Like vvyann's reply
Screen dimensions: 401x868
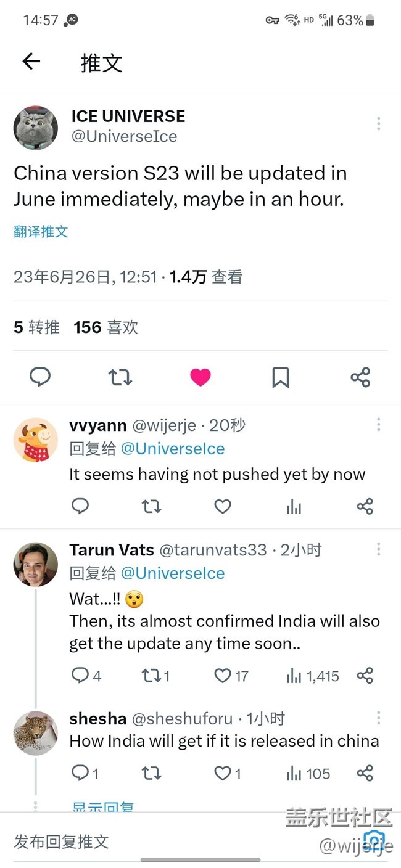pyautogui.click(x=223, y=507)
